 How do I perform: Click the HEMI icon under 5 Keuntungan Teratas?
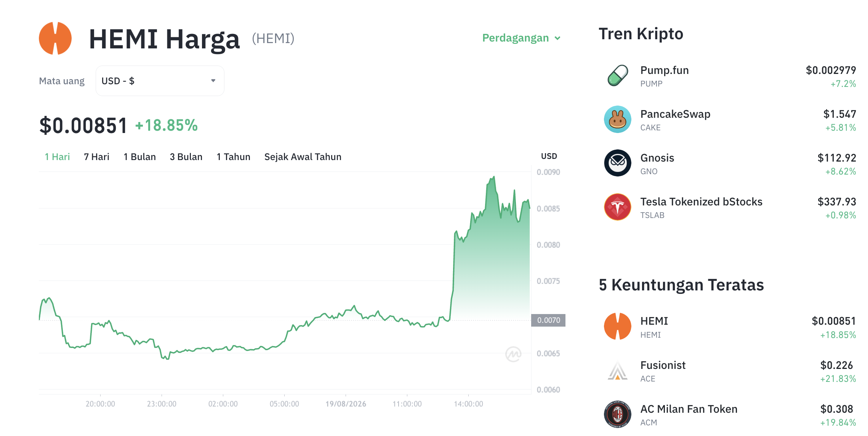[x=618, y=327]
